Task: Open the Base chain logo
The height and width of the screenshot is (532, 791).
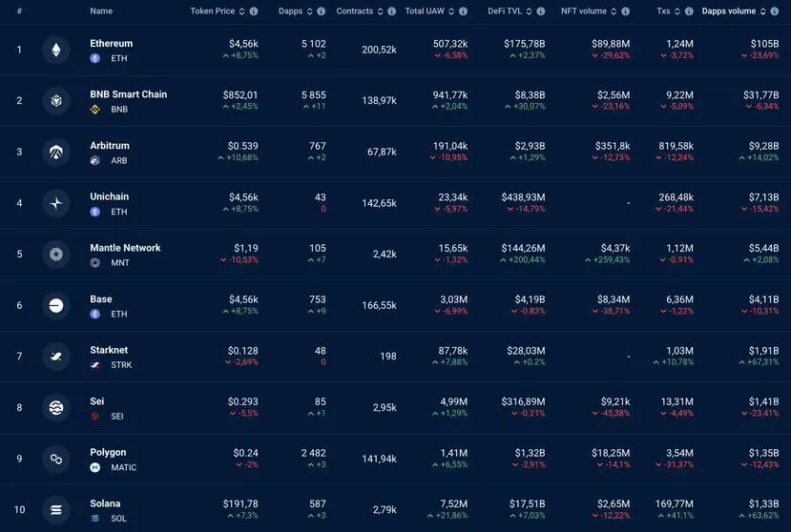Action: click(56, 306)
